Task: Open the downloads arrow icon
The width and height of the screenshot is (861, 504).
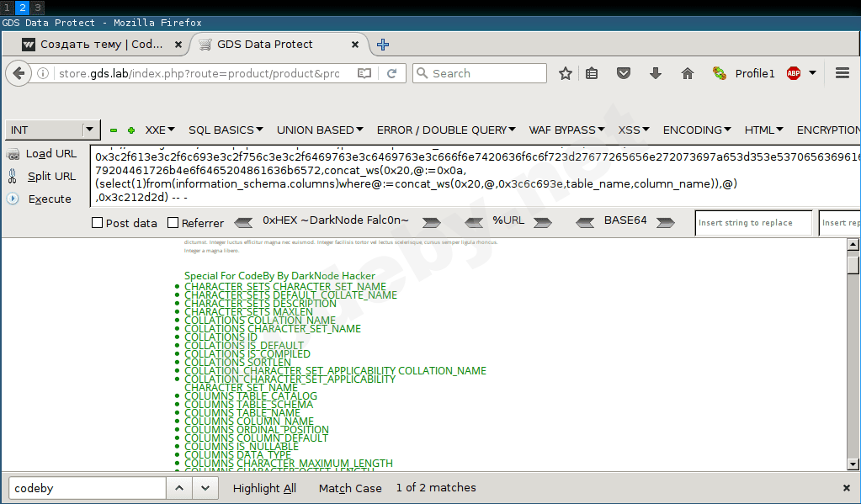Action: [x=655, y=73]
